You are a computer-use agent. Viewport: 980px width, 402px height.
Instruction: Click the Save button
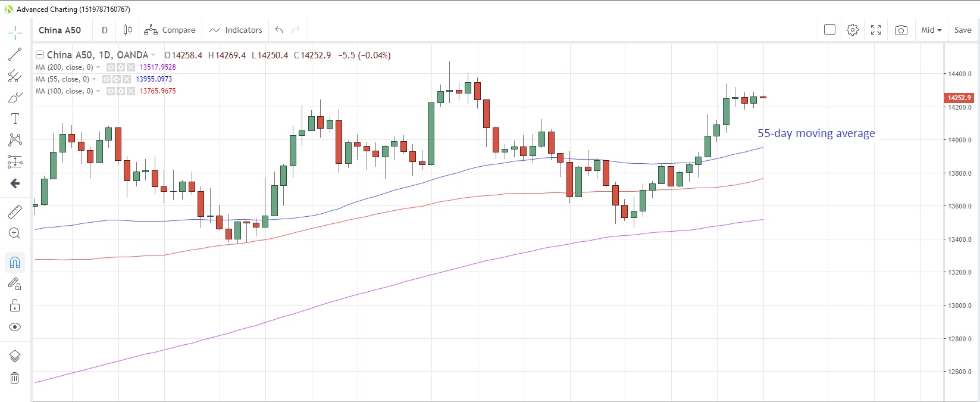(x=962, y=30)
